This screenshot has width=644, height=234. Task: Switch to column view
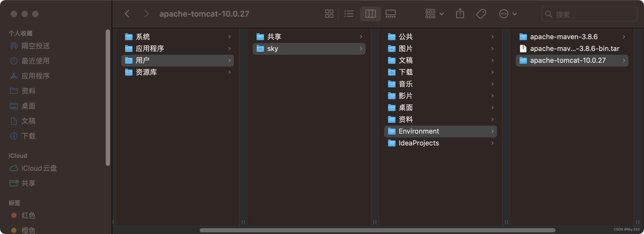click(x=371, y=14)
